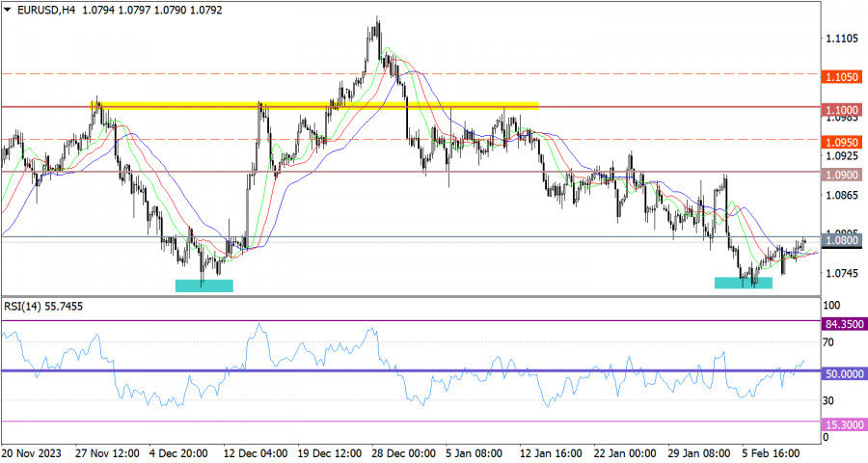The image size is (868, 463).
Task: Click the 12 Dec 04:00 time marker
Action: click(256, 453)
